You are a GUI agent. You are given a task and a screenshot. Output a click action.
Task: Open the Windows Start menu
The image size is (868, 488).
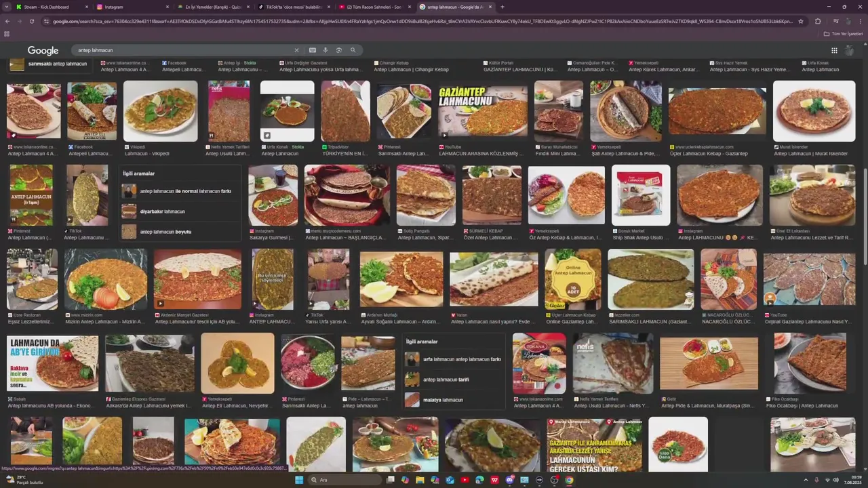298,480
